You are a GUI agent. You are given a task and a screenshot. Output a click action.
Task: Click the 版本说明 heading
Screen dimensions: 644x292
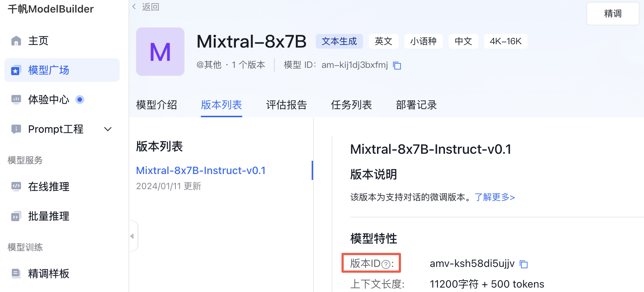tap(374, 174)
